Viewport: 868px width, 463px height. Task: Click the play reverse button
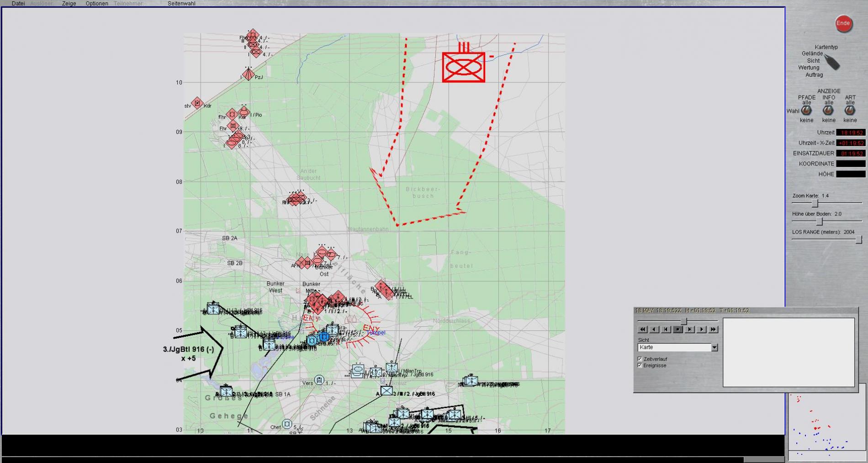[654, 329]
